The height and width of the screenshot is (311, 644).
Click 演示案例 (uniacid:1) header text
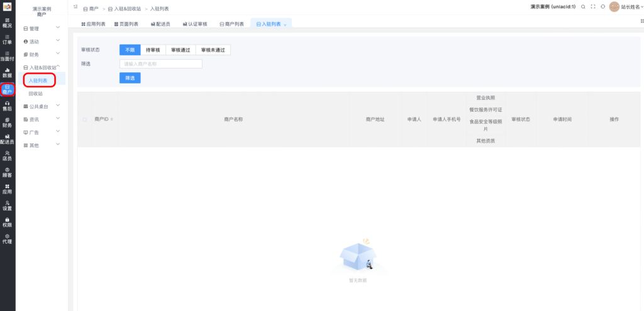tap(553, 7)
